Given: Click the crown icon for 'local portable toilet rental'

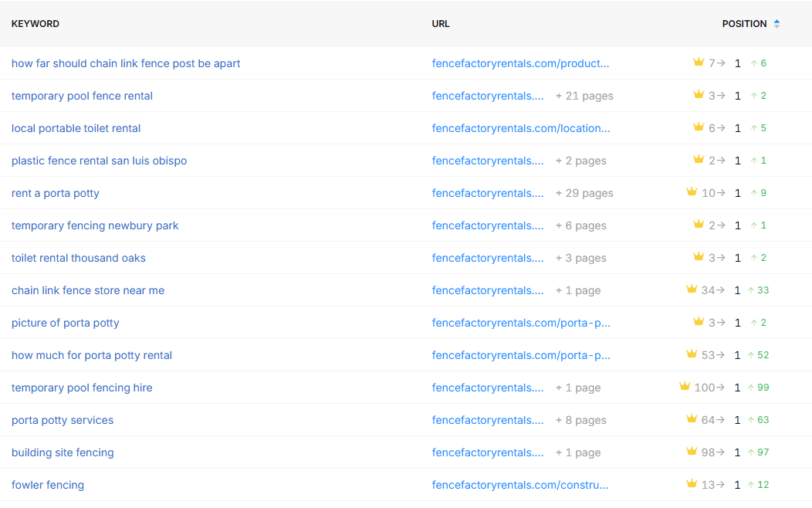Looking at the screenshot, I should 699,127.
